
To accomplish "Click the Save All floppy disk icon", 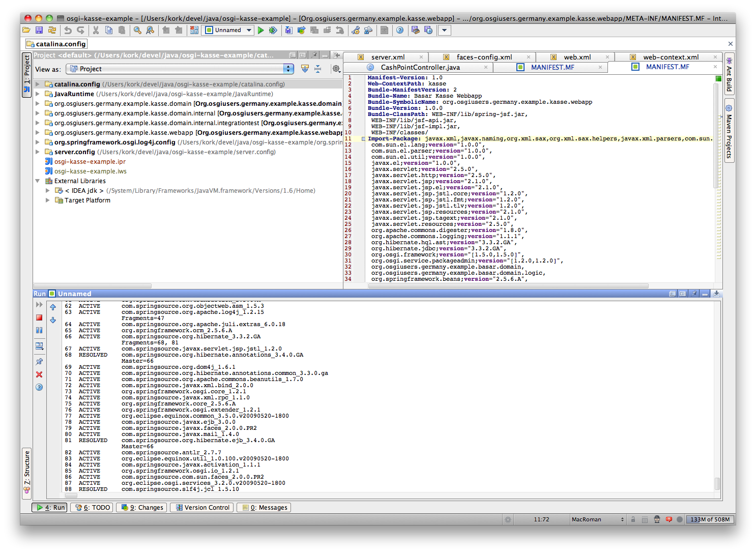I will [x=39, y=31].
